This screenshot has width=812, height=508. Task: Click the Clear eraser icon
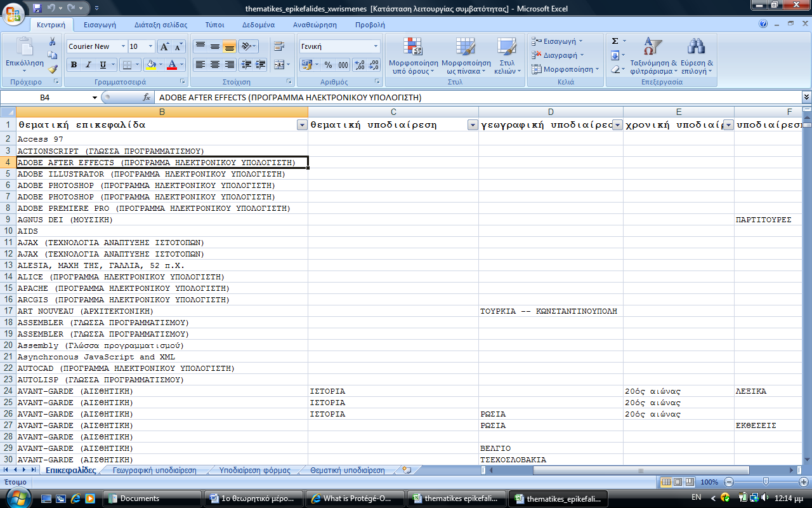tap(615, 69)
